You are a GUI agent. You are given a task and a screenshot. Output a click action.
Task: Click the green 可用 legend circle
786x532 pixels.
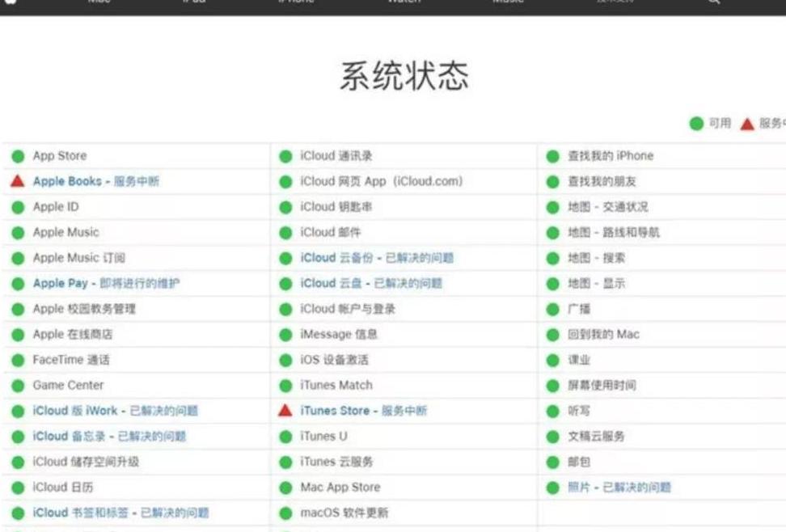tap(695, 124)
